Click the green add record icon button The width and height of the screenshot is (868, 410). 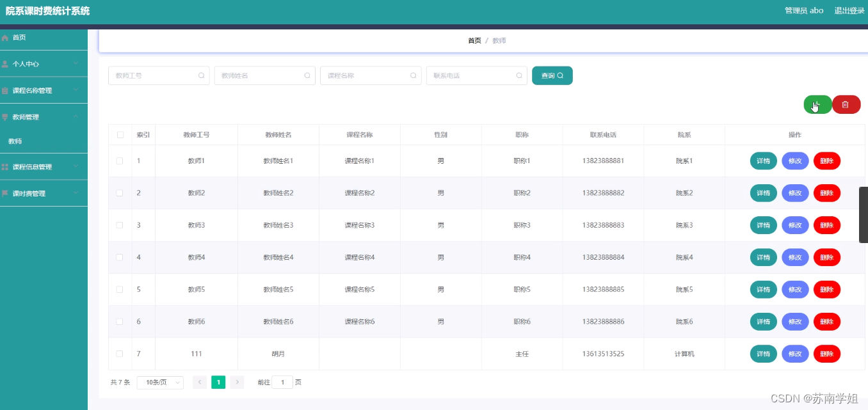coord(817,104)
